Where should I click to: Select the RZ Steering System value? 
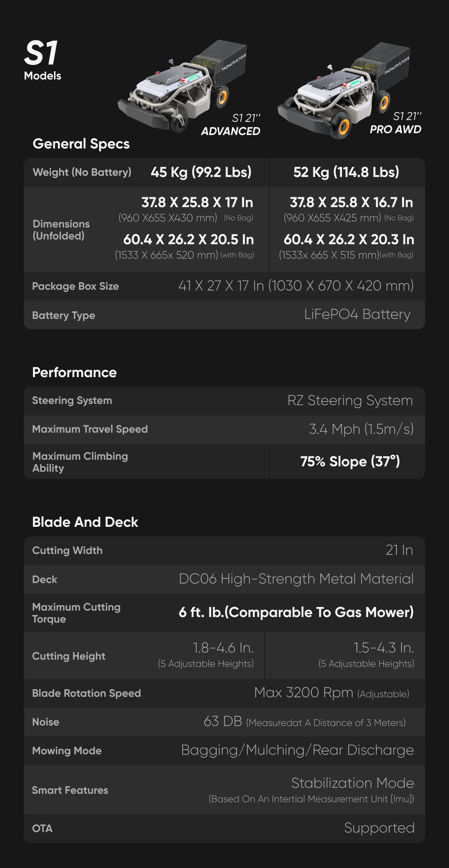(x=350, y=401)
